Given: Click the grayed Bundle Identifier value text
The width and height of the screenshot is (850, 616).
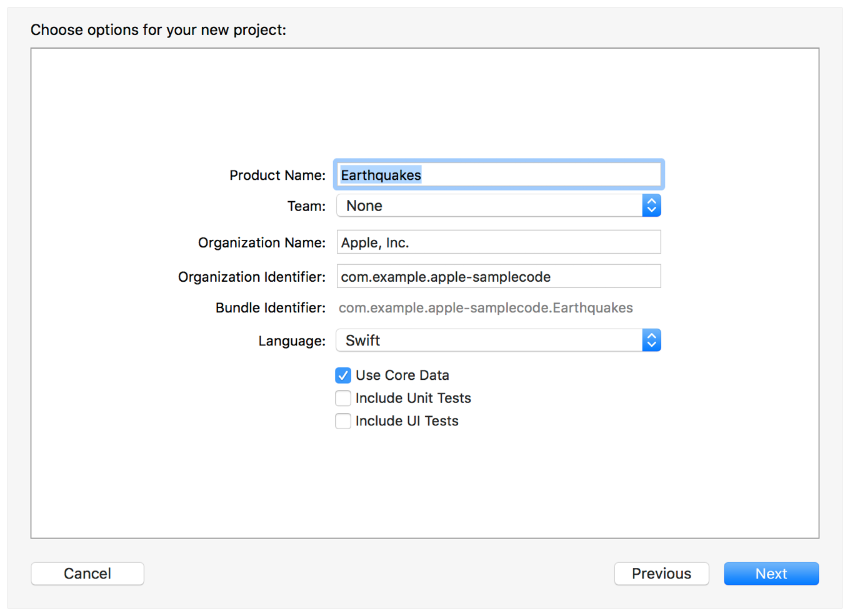Looking at the screenshot, I should pyautogui.click(x=485, y=308).
